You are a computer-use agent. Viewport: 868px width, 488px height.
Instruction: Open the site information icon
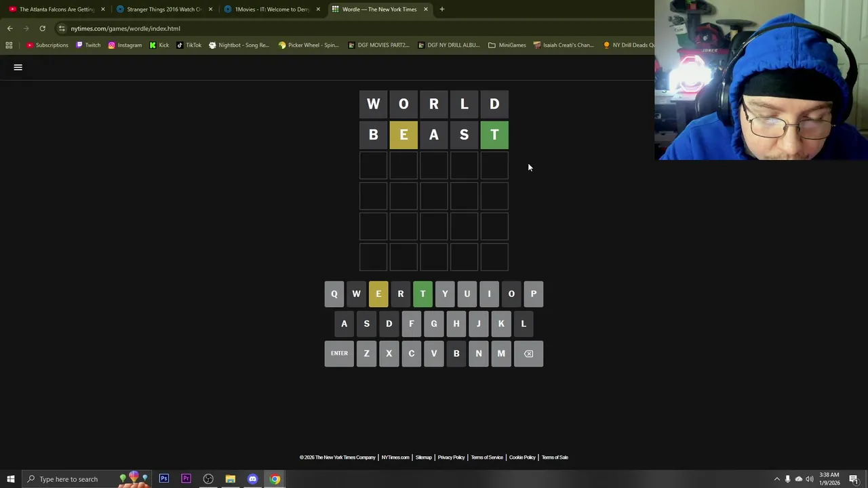point(62,28)
